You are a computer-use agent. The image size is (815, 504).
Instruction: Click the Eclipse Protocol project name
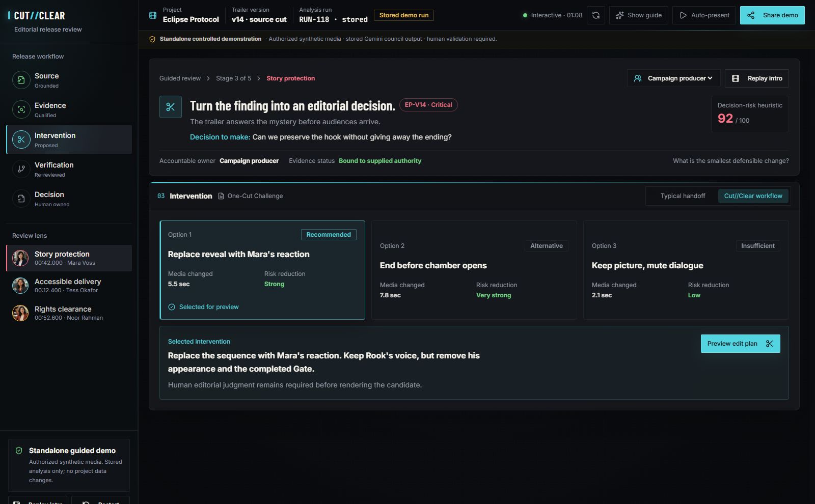[x=191, y=19]
